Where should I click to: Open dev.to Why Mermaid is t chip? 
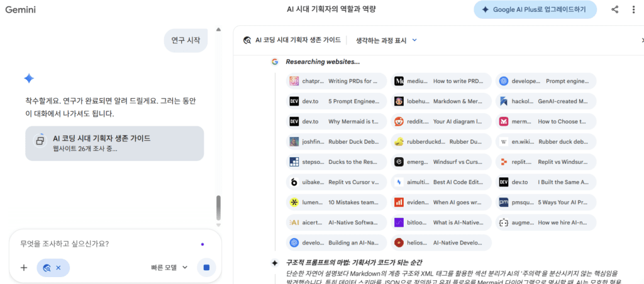pyautogui.click(x=336, y=121)
